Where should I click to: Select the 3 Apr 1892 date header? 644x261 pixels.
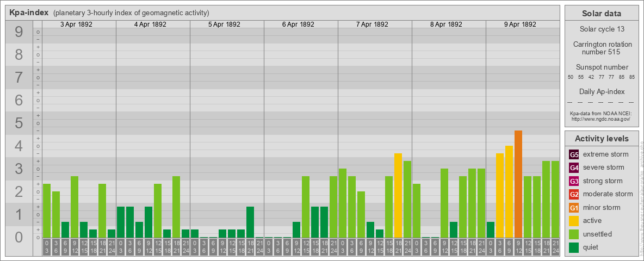pos(76,24)
